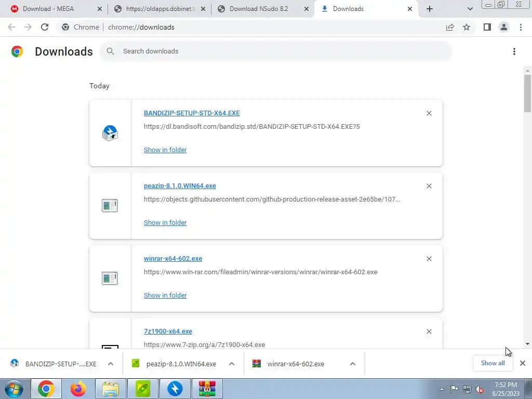Click the Show all downloads button
Image resolution: width=532 pixels, height=399 pixels.
[x=493, y=363]
